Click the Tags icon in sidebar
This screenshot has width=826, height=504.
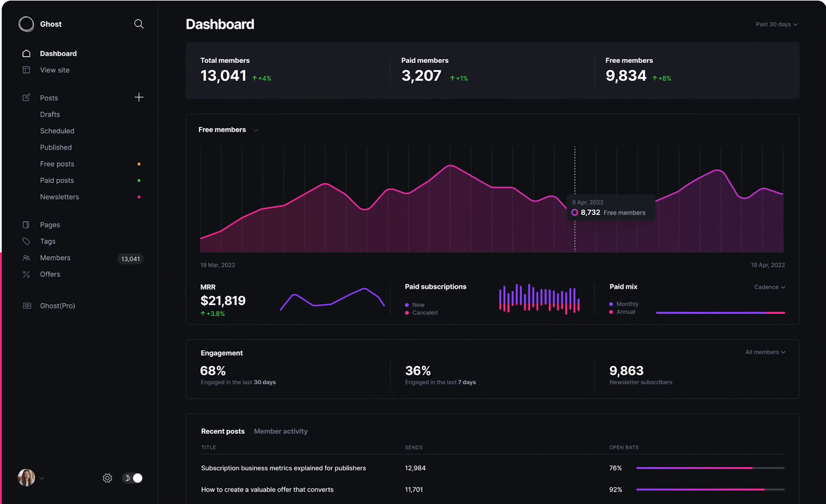tap(26, 241)
